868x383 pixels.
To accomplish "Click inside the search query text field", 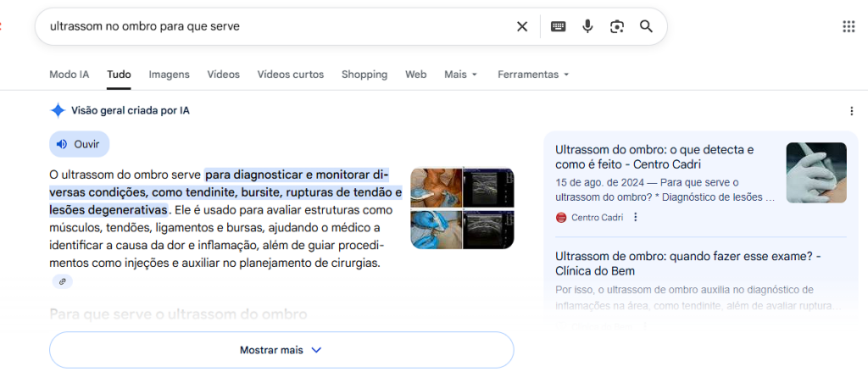I will tap(271, 26).
